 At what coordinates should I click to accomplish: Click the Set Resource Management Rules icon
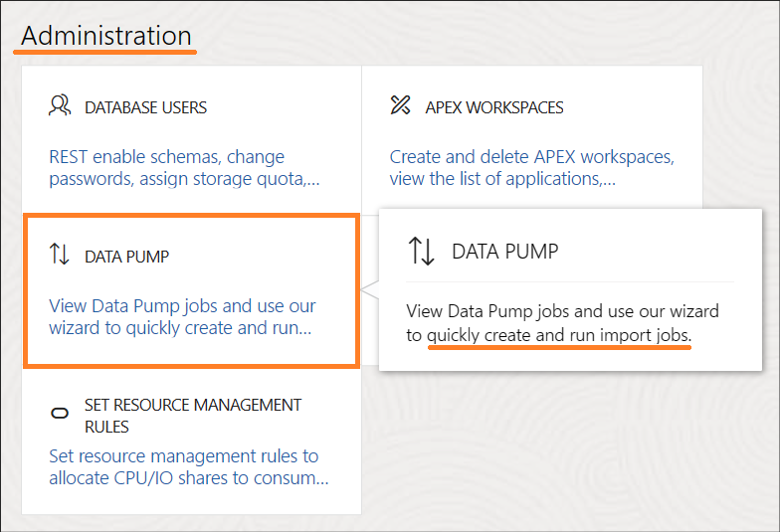60,414
